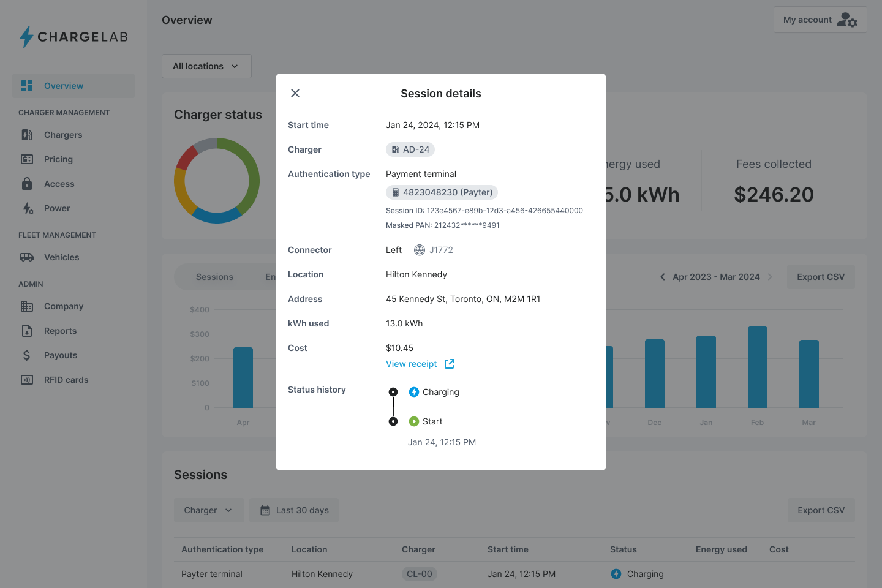This screenshot has height=588, width=882.
Task: Open the My account menu
Action: (820, 20)
